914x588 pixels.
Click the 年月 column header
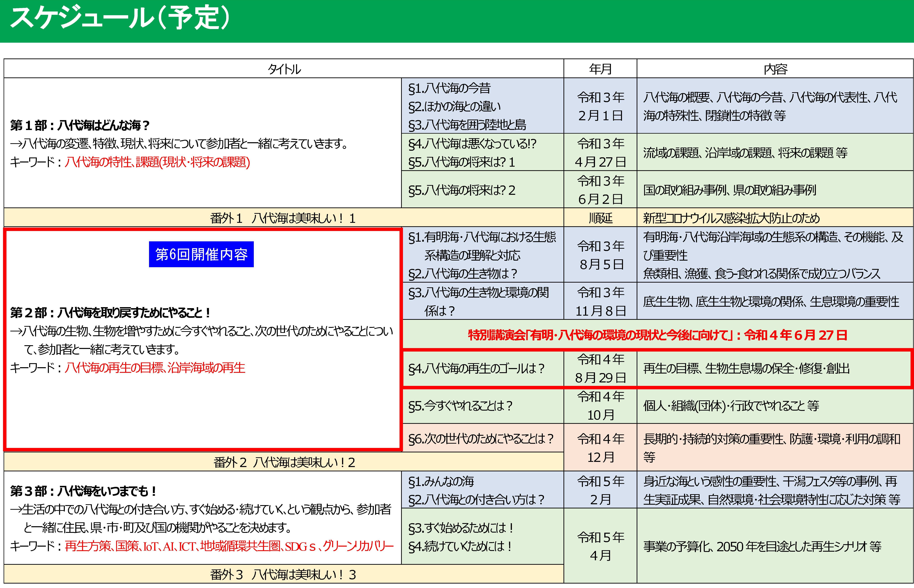click(600, 69)
